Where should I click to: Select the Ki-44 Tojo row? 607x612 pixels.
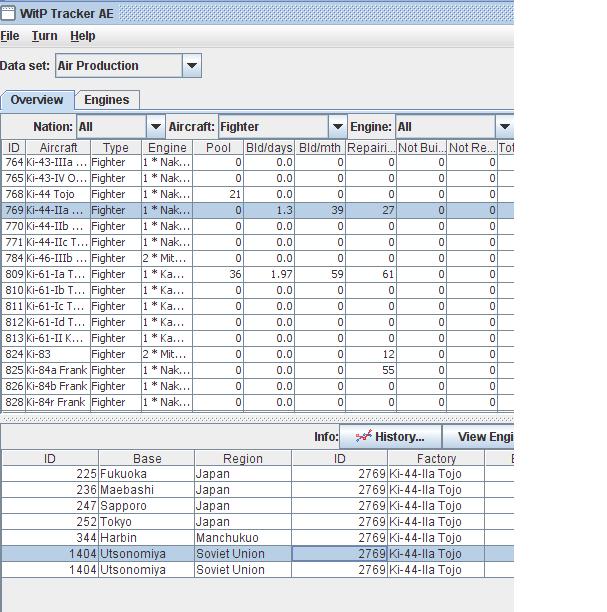257,194
